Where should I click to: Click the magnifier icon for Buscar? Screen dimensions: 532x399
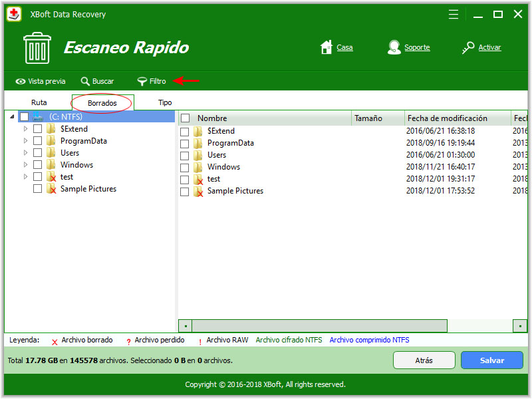pos(85,81)
